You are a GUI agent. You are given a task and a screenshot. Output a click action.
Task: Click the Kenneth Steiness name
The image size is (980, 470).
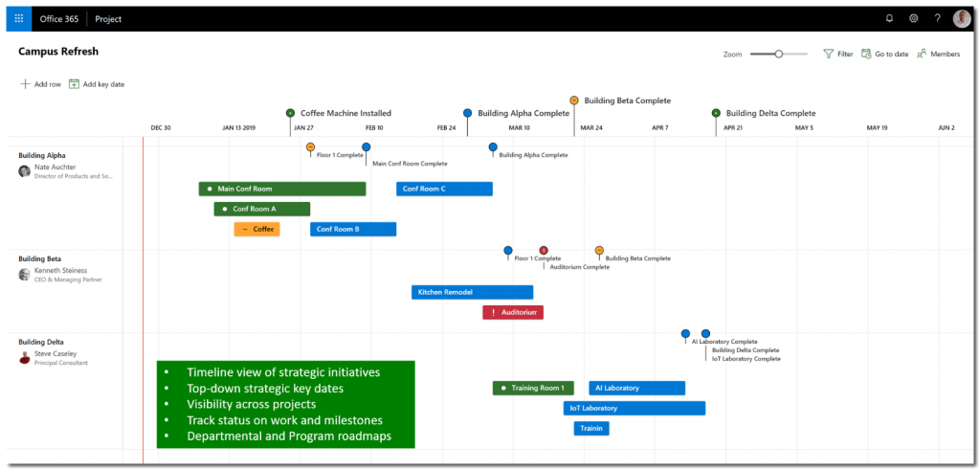point(60,271)
